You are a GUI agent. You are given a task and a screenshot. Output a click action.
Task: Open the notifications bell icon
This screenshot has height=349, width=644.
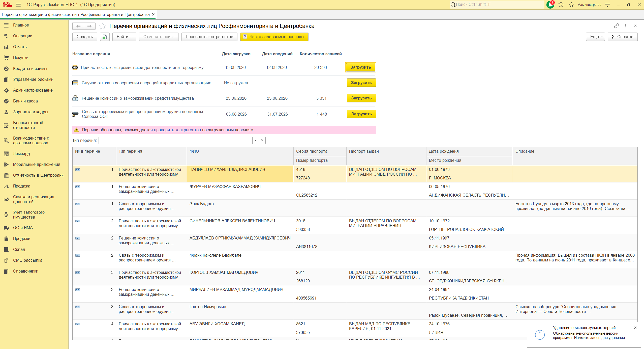[x=550, y=5]
